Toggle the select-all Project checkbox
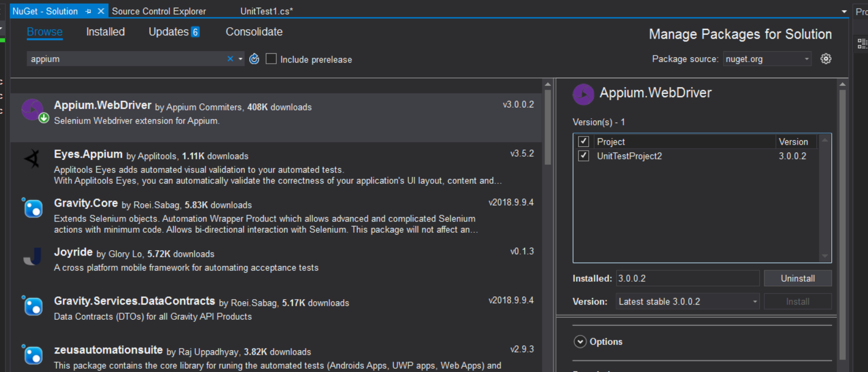The height and width of the screenshot is (372, 868). 584,141
